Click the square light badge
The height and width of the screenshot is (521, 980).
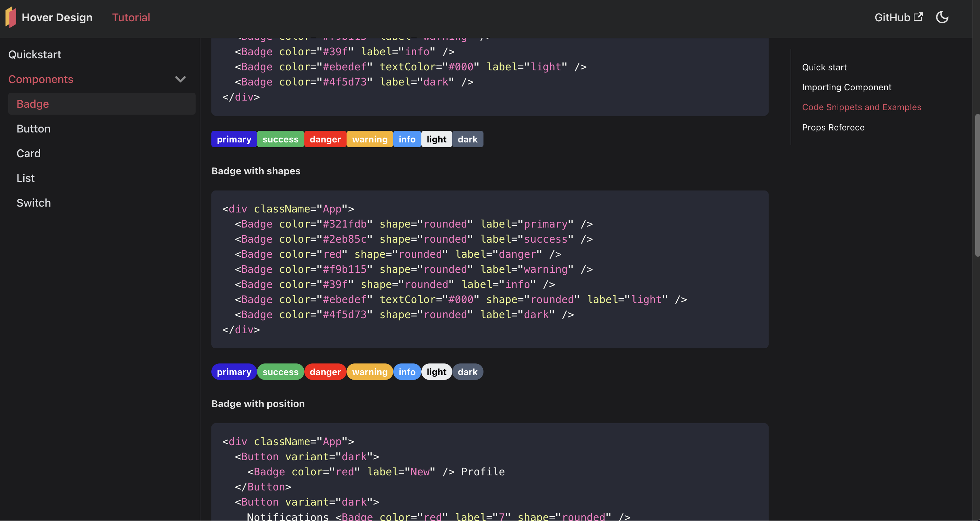pos(436,139)
